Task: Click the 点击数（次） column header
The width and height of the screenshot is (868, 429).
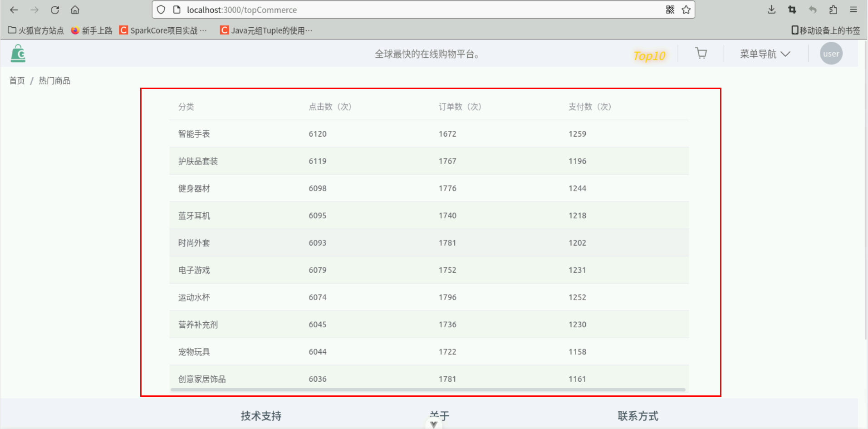Action: click(x=330, y=107)
